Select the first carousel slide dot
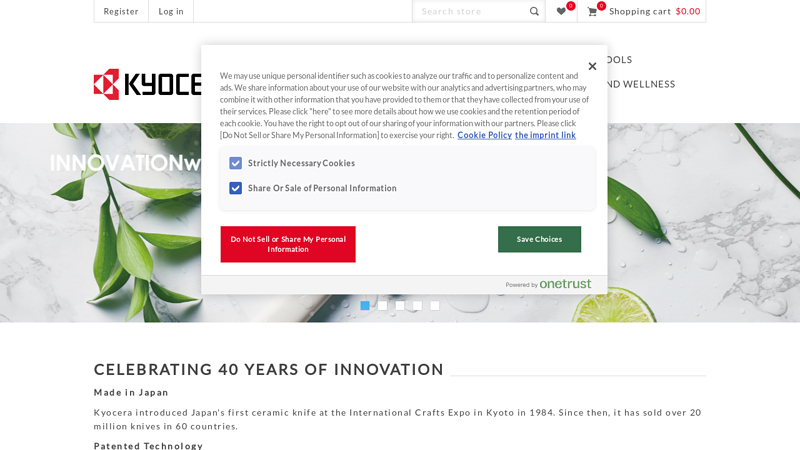 click(x=365, y=306)
